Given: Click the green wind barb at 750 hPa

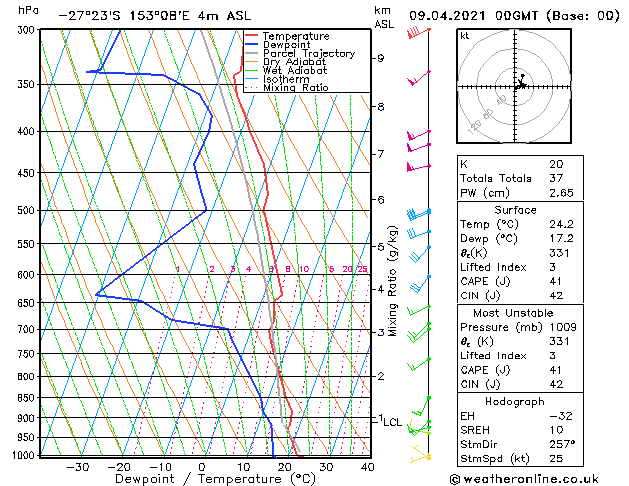Looking at the screenshot, I should tap(419, 364).
